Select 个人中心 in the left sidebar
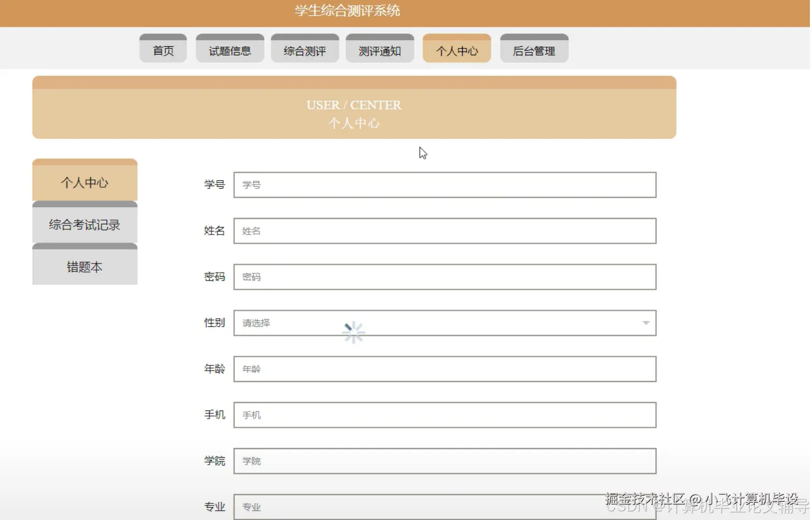812x520 pixels. 85,180
